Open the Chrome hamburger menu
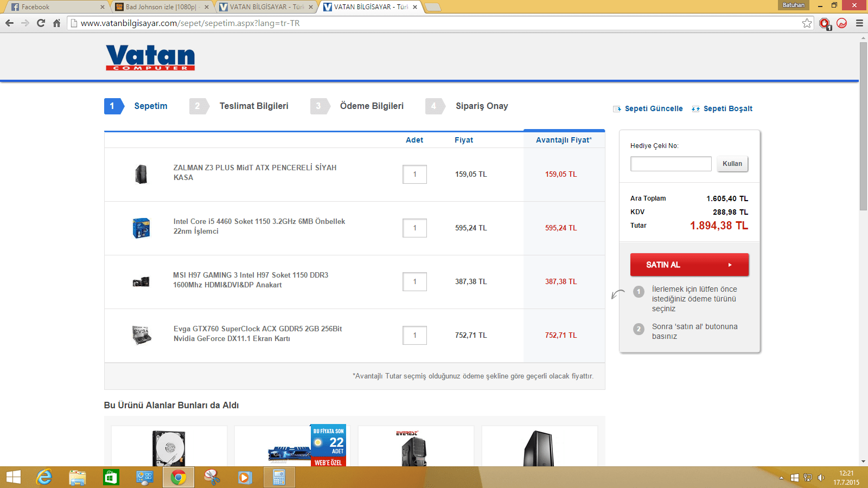The image size is (868, 488). click(x=859, y=23)
